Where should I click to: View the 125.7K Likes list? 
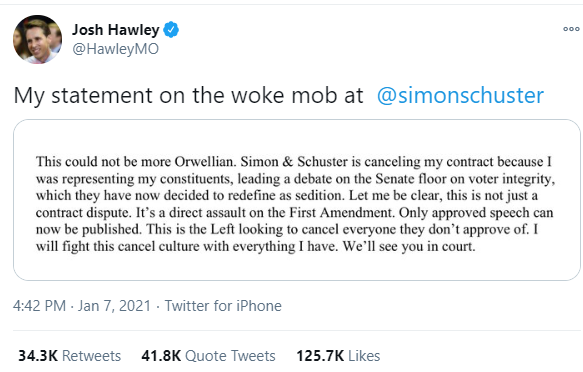click(x=338, y=356)
